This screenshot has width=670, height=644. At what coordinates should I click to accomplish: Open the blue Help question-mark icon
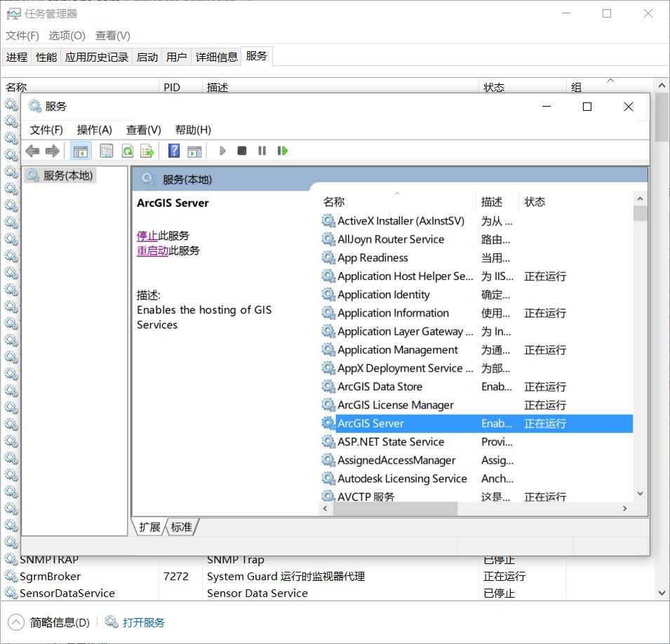click(174, 151)
